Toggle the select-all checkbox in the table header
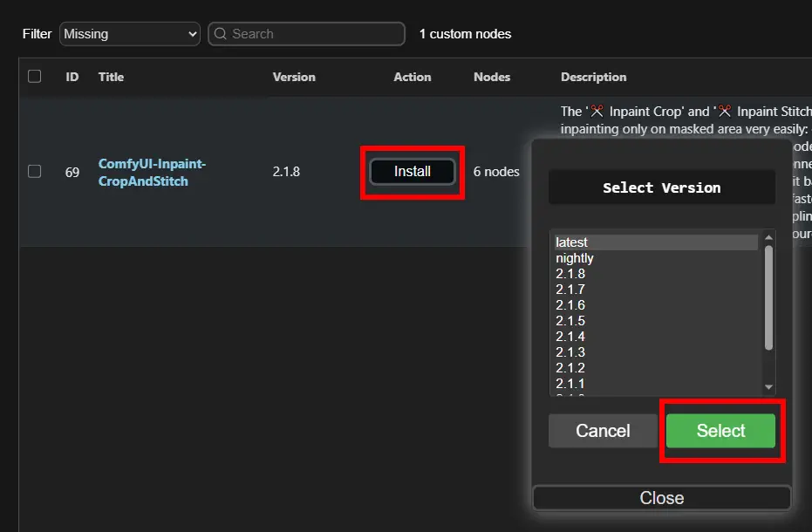The image size is (812, 532). (x=35, y=77)
